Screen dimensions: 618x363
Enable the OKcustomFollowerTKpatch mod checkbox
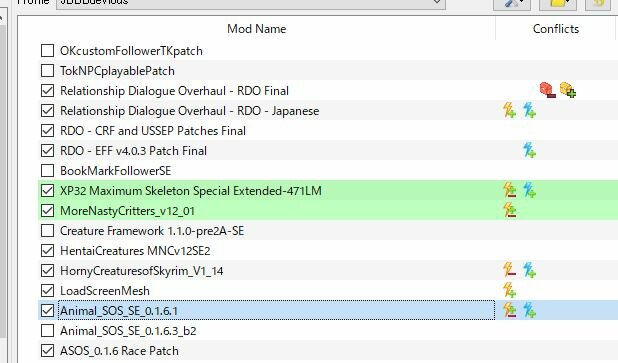click(x=47, y=50)
